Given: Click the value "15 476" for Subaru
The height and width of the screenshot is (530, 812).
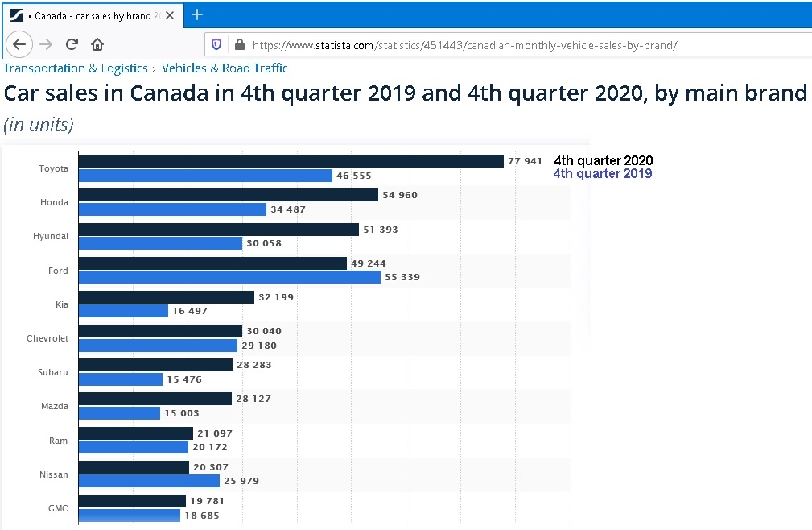Looking at the screenshot, I should 184,379.
